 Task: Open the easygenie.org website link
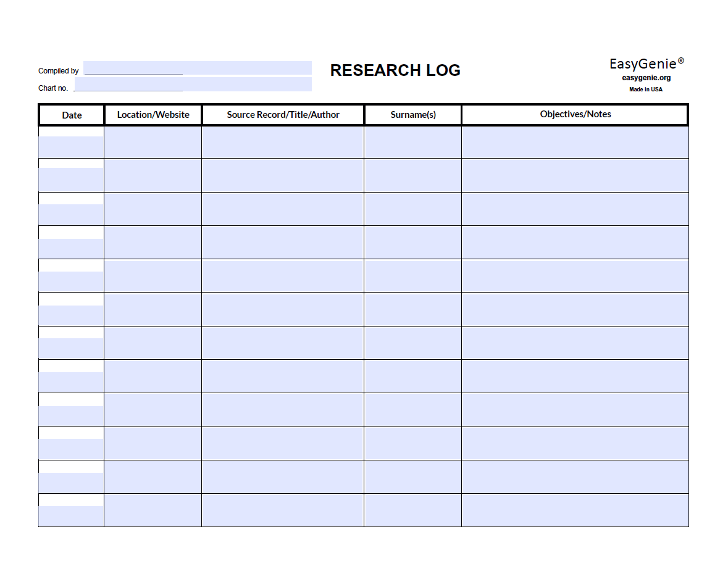point(646,78)
